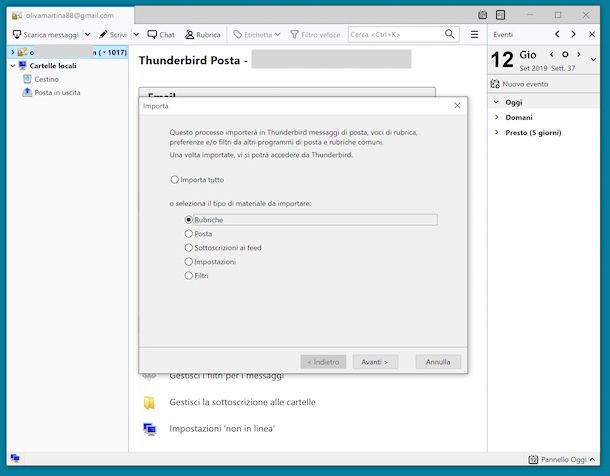Click the Scrivi compose pencil icon
Viewport: 610px width, 476px height.
pos(103,35)
